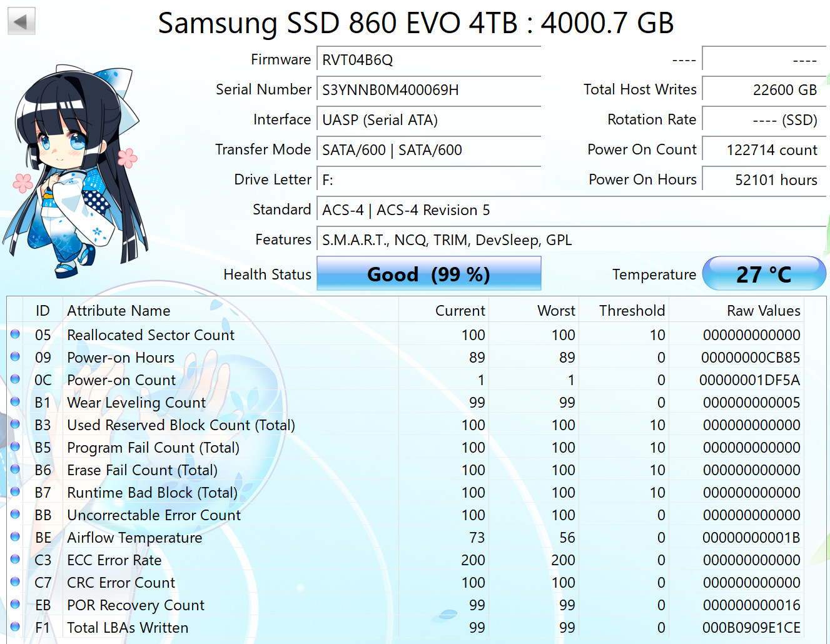Select Erase Fail Count (Total) text

pos(143,470)
